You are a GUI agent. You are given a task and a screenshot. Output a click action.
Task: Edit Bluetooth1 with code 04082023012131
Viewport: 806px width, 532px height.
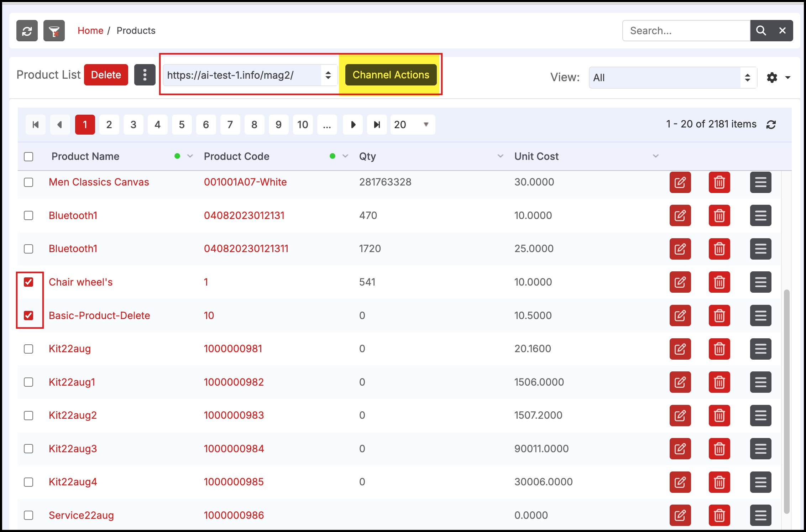point(680,215)
